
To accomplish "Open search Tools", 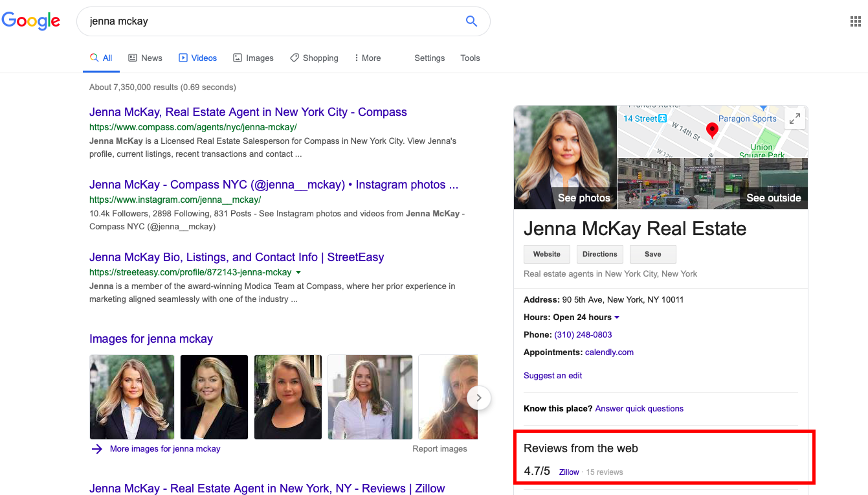I will tap(470, 58).
